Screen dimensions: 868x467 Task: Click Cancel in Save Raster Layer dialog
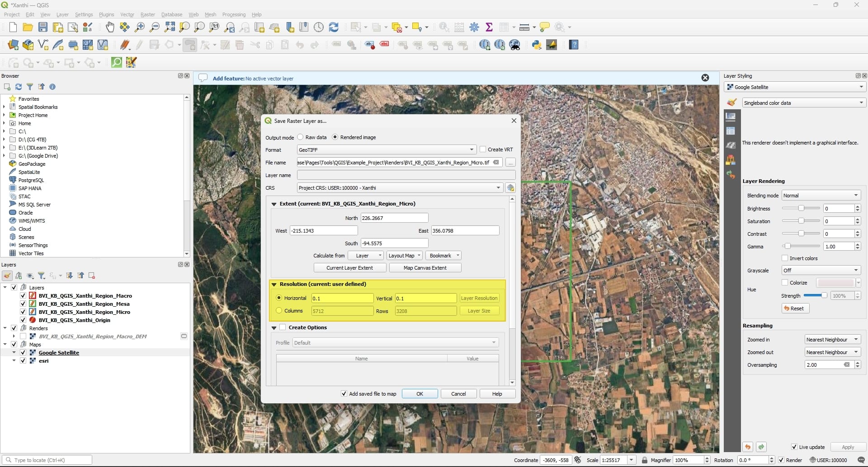[458, 394]
